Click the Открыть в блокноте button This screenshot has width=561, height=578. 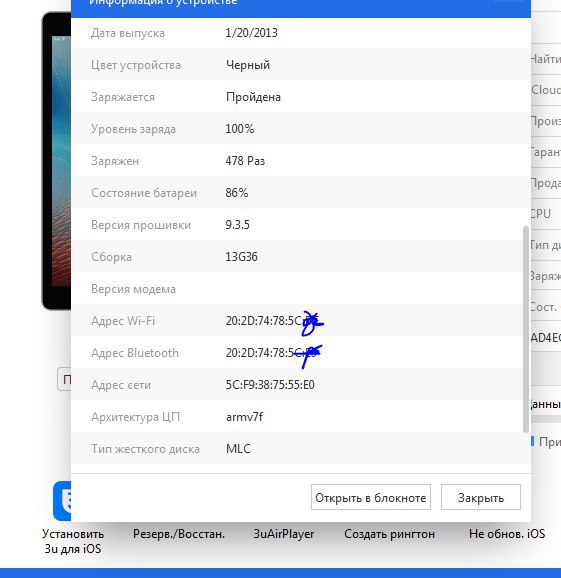coord(371,498)
